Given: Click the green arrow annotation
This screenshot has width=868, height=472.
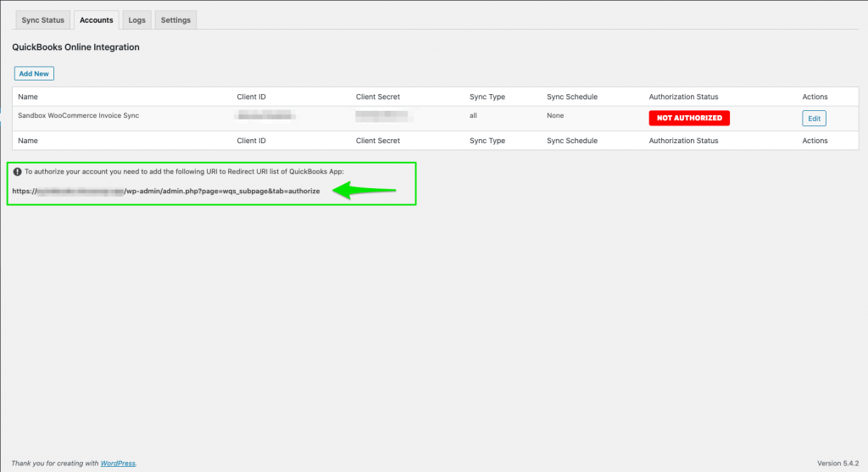Looking at the screenshot, I should (x=364, y=191).
